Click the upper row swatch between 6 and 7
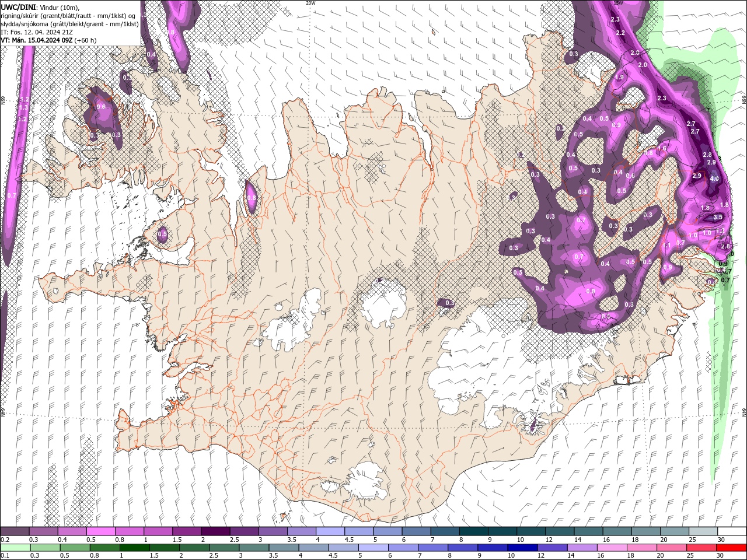Screen dimensions: 747x560 click(416, 531)
